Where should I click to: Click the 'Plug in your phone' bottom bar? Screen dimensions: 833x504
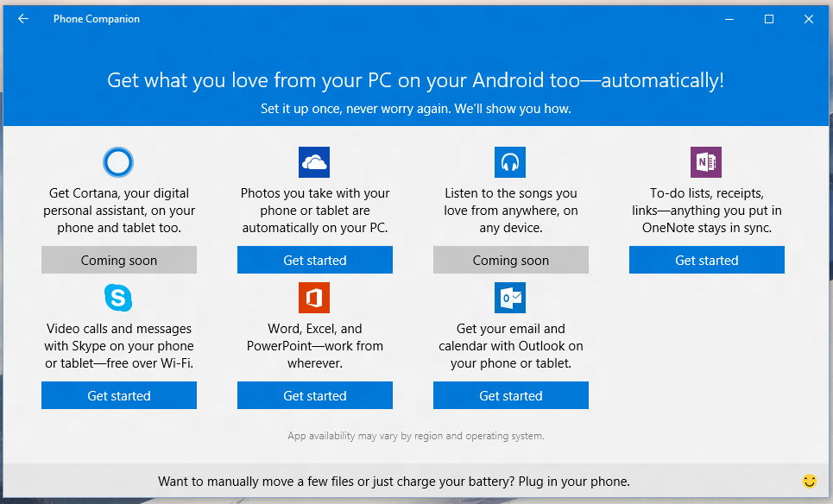394,481
